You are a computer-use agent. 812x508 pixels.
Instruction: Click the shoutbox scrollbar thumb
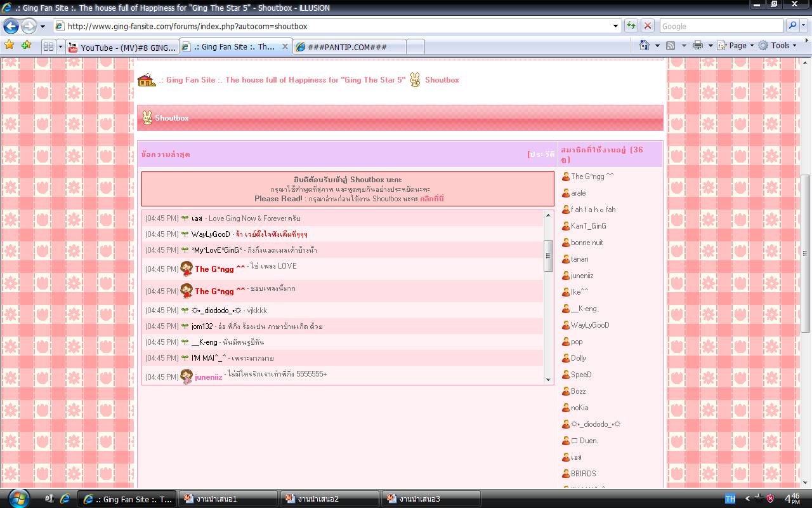[549, 255]
